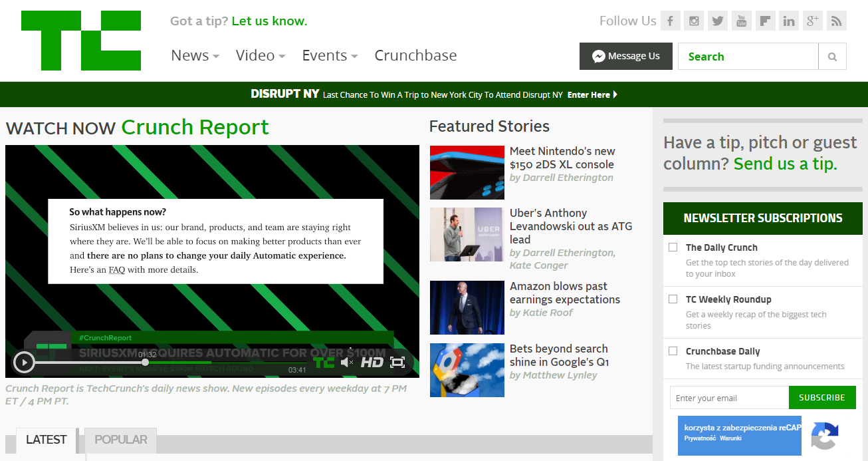
Task: Click the DISRUPT NY banner logo
Action: tap(285, 94)
